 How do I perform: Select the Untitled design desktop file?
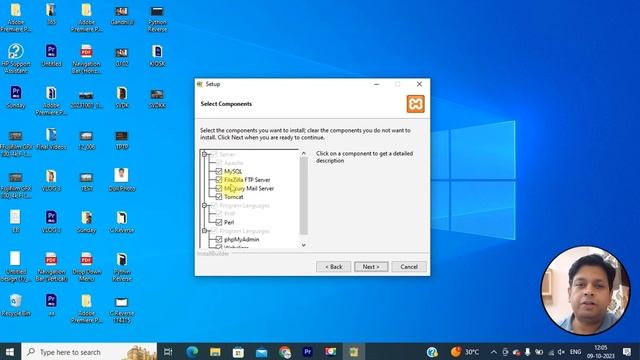click(16, 267)
